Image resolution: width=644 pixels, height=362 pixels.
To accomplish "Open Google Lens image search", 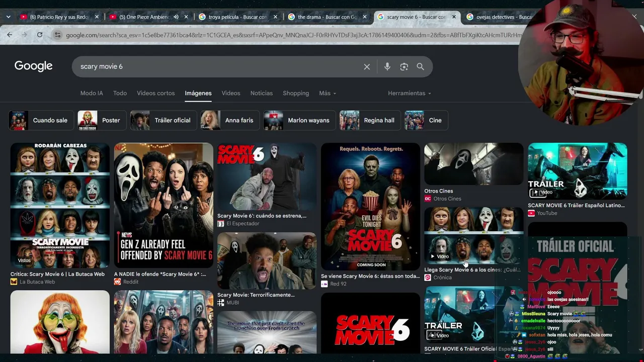I will 404,67.
